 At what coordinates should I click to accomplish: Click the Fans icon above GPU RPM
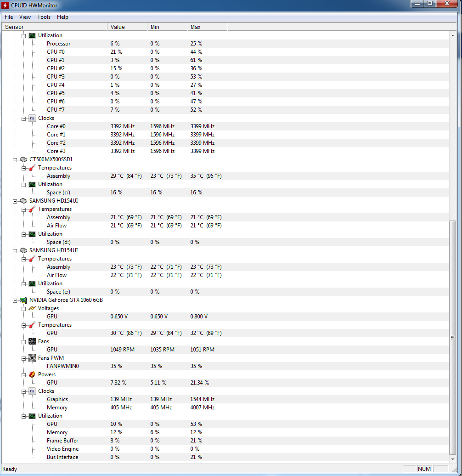(x=32, y=341)
